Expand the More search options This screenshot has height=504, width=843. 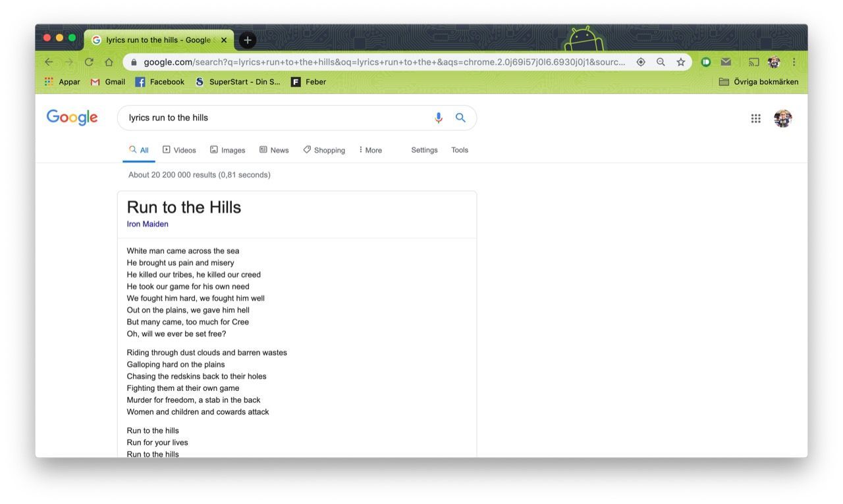pyautogui.click(x=371, y=150)
